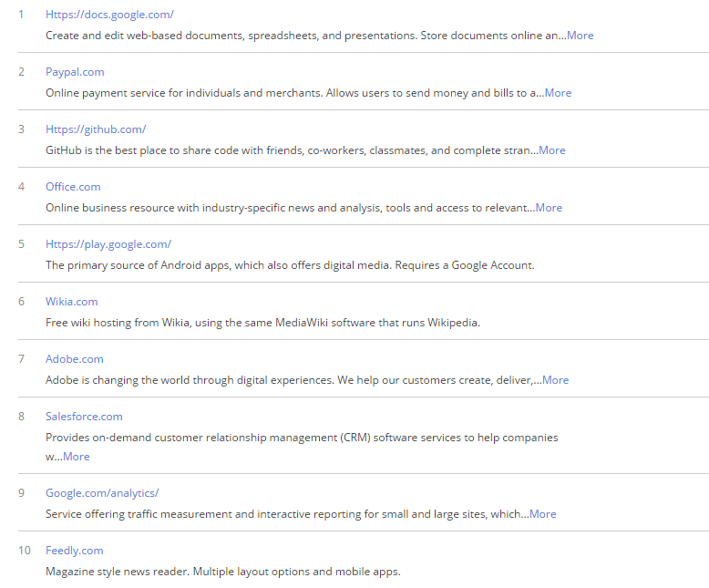Screen dimensions: 709x588
Task: Click text 'Online business resource with industry-specific news'
Action: point(180,208)
